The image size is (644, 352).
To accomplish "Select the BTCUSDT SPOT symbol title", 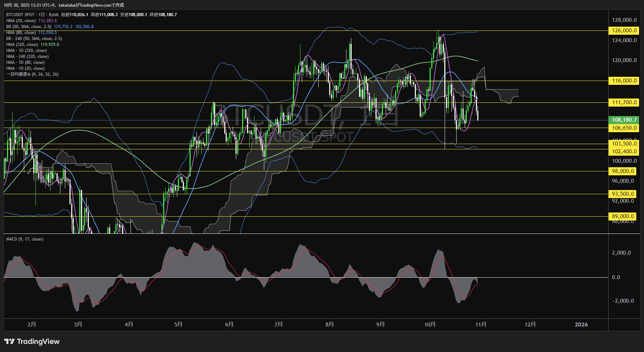I will (20, 15).
